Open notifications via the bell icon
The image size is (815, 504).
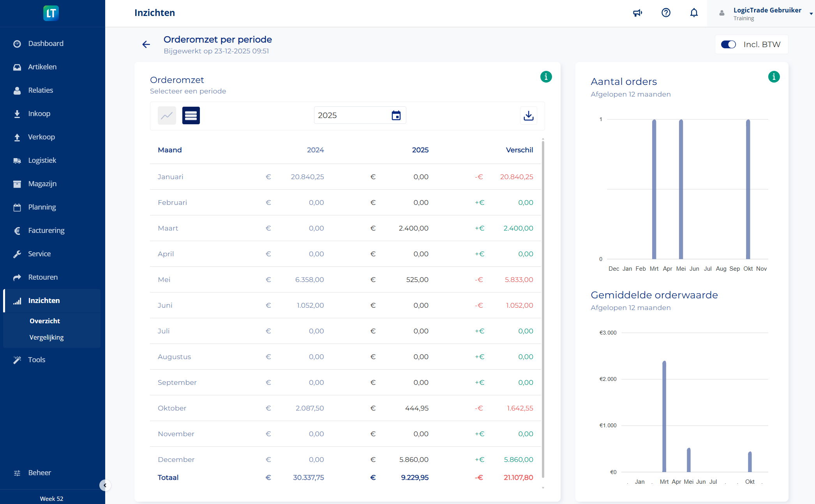pos(694,13)
